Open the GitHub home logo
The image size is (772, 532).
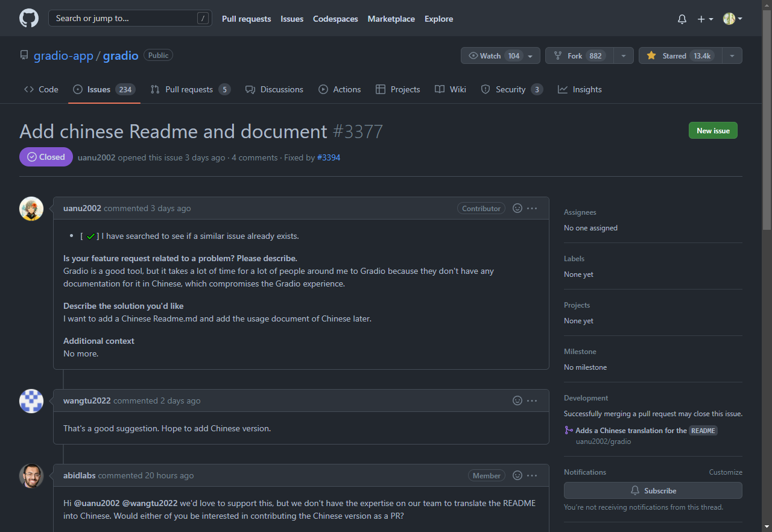click(x=29, y=18)
